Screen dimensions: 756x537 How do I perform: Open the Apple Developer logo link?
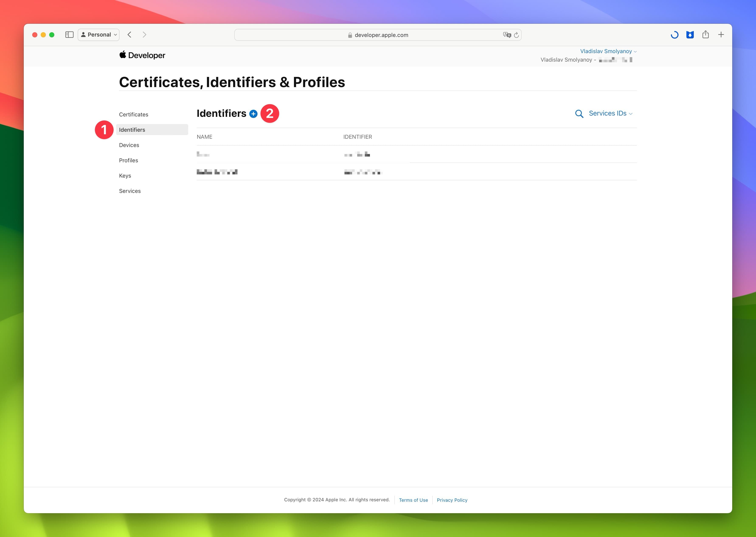tap(142, 55)
